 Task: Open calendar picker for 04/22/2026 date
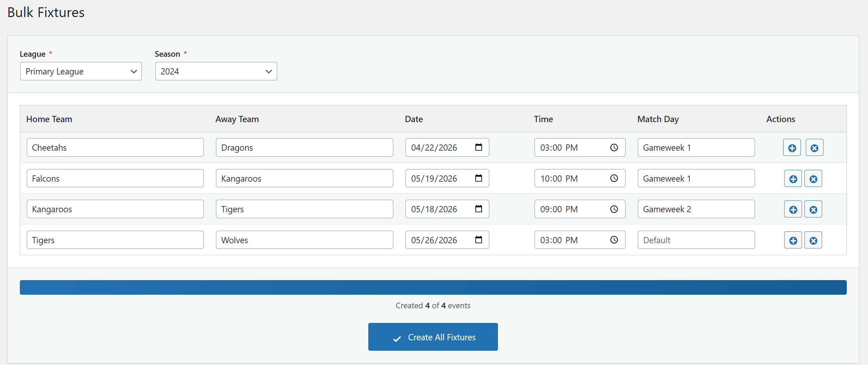[479, 147]
